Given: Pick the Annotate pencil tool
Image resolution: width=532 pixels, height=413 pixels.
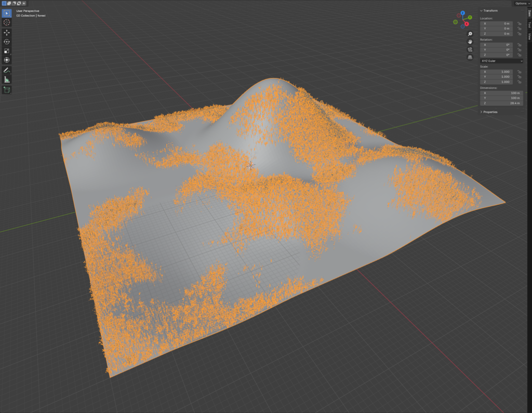Looking at the screenshot, I should 7,70.
